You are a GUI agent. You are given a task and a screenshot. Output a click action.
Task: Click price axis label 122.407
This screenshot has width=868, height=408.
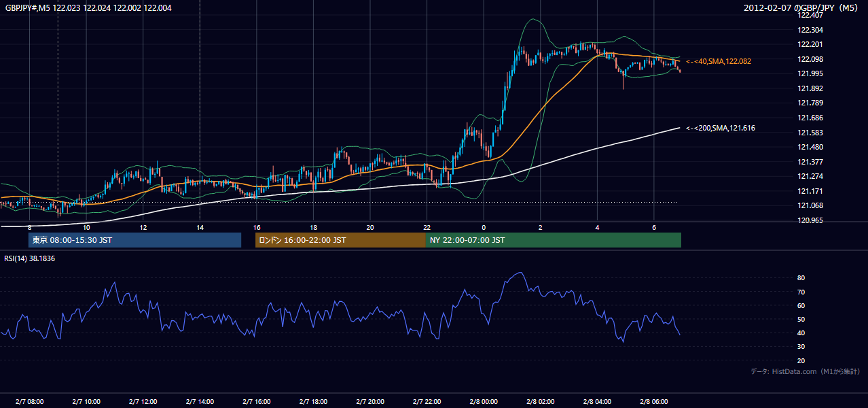coord(811,16)
